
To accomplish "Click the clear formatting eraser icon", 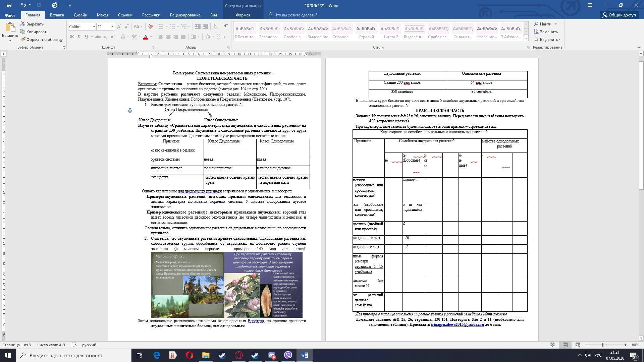I will click(x=151, y=26).
